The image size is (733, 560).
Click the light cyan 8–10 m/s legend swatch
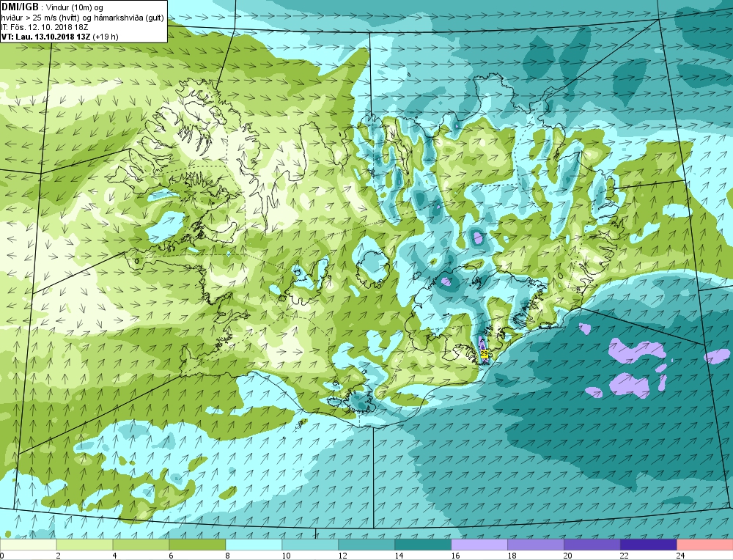point(254,545)
